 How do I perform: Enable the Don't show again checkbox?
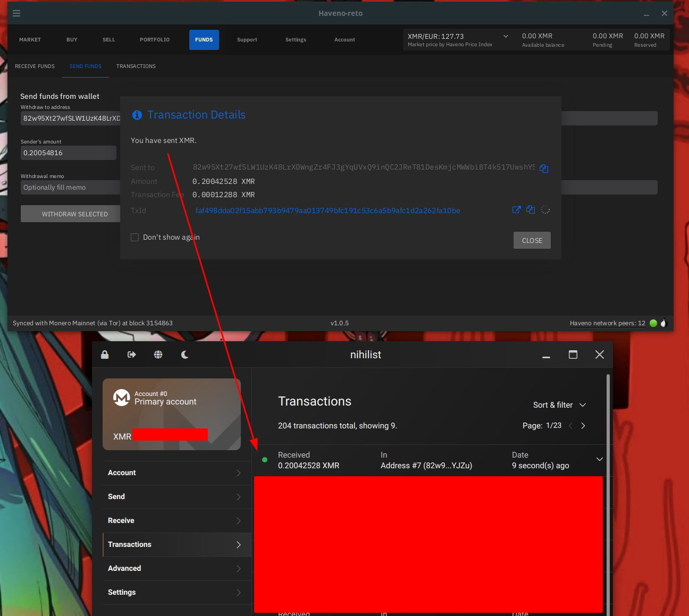pos(135,238)
